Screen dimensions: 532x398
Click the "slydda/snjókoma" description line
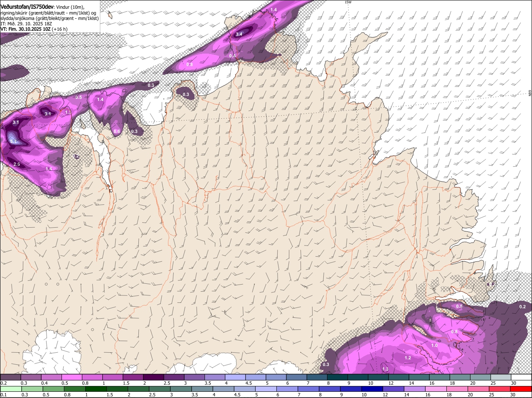49,18
